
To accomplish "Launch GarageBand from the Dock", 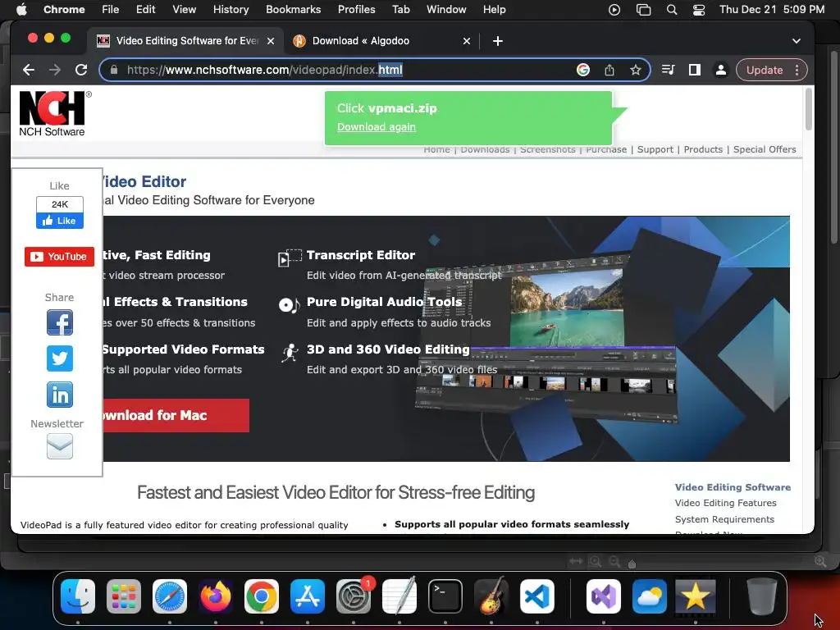I will (x=491, y=596).
